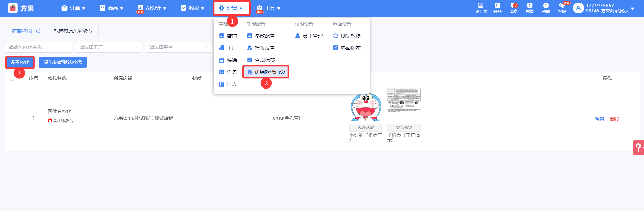This screenshot has height=211, width=644.
Task: Click the 手机壳（工厂演示) label
Action: point(403,137)
